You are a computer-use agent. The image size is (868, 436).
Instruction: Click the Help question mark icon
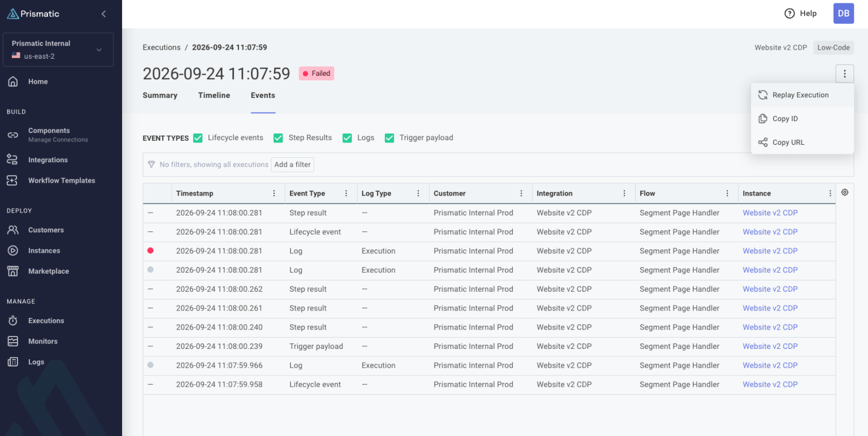(x=789, y=14)
